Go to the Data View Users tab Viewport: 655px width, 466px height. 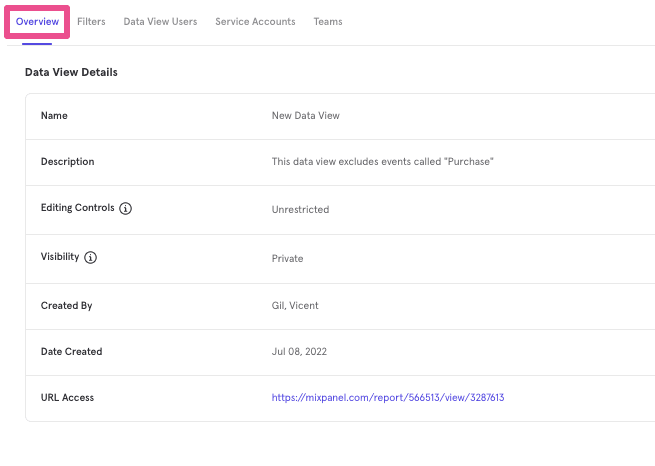(160, 22)
